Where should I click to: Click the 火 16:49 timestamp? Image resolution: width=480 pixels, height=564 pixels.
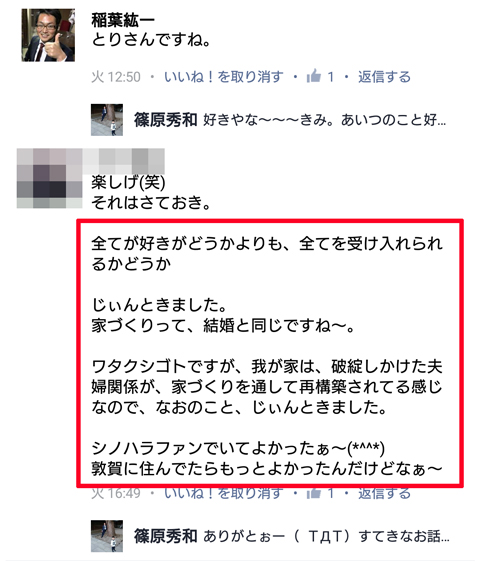point(116,493)
